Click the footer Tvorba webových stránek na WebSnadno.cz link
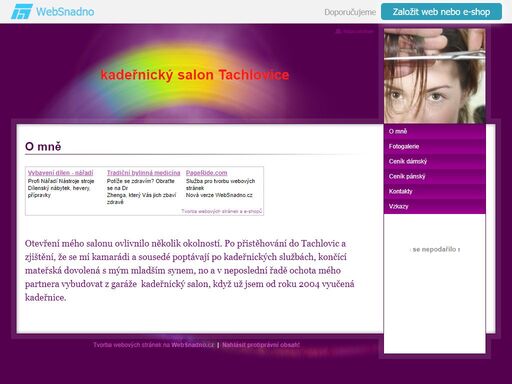 click(154, 345)
